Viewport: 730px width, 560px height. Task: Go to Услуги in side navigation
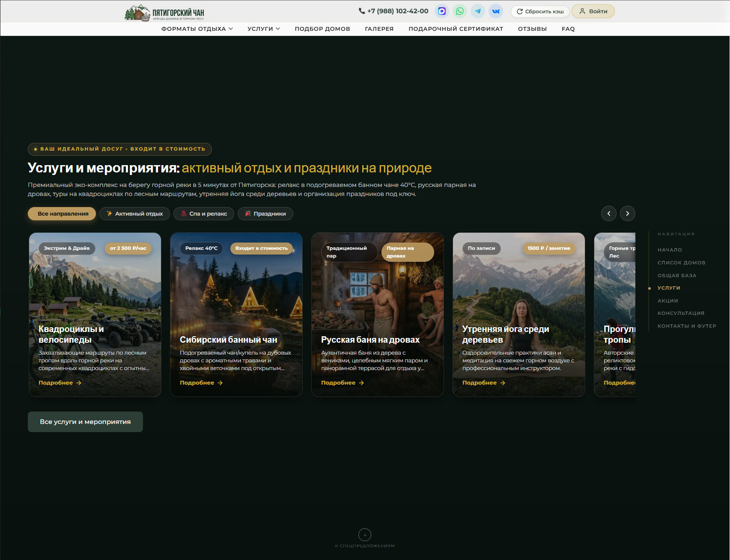(669, 288)
